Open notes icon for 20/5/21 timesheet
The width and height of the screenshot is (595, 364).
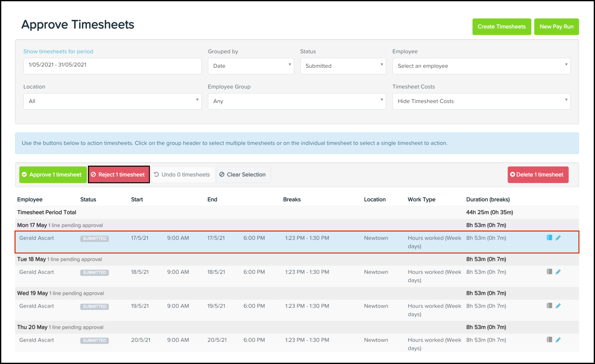[549, 340]
